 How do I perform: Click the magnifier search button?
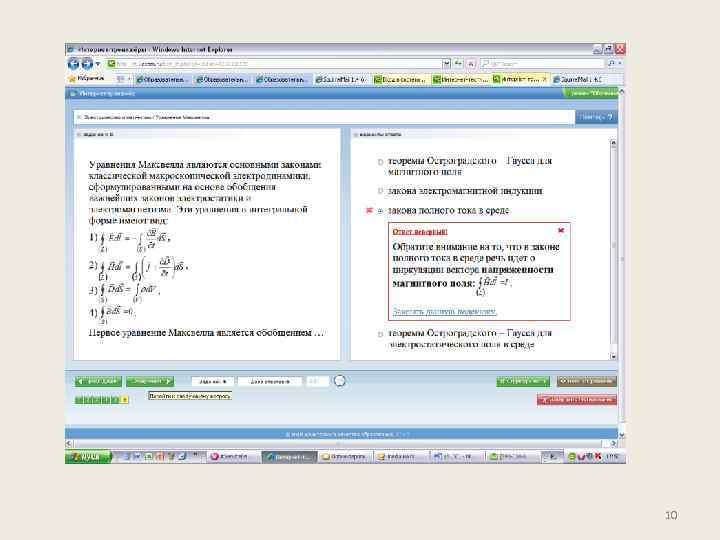(x=611, y=63)
